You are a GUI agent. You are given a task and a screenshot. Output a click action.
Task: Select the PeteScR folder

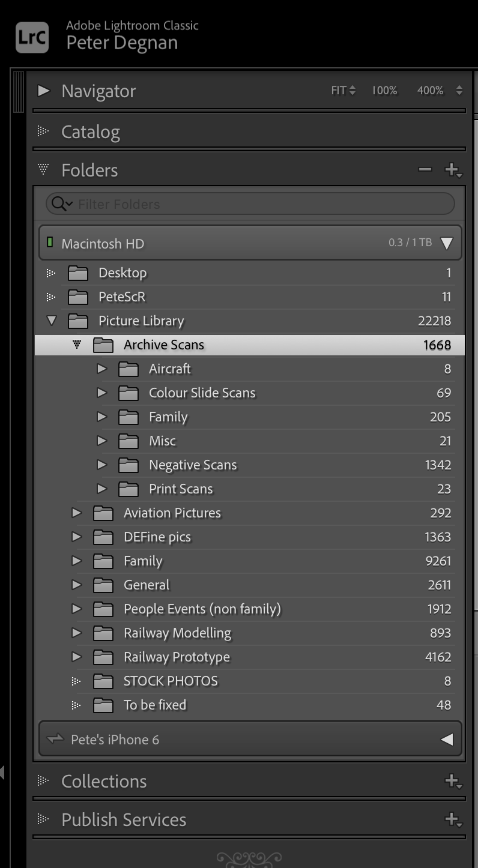click(122, 297)
